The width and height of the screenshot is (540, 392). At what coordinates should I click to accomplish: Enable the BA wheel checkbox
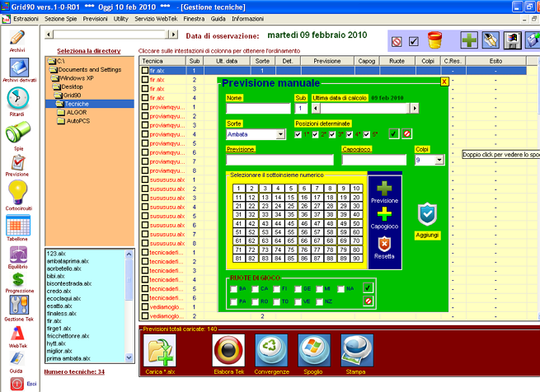point(234,289)
